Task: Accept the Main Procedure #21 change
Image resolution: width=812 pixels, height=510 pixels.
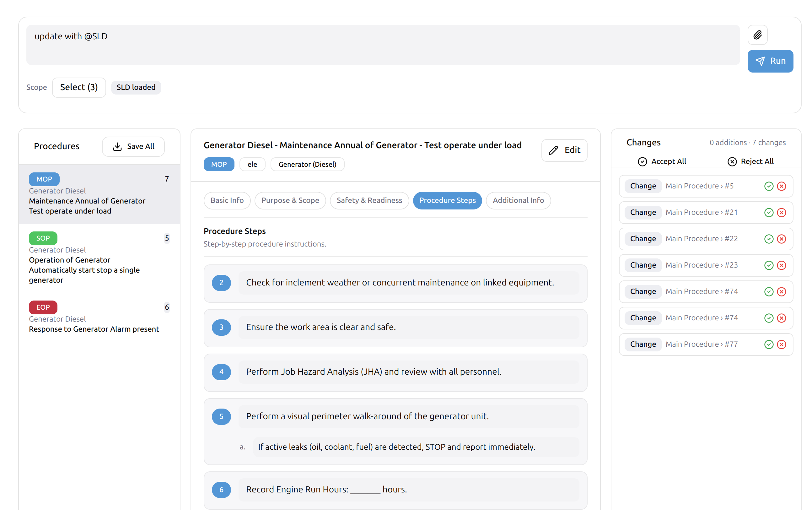Action: (x=768, y=213)
